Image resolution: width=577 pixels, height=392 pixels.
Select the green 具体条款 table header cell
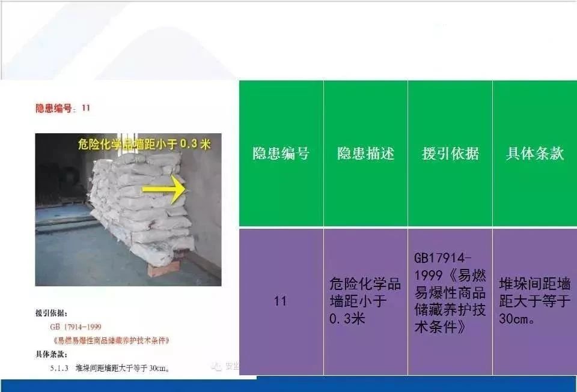[534, 154]
